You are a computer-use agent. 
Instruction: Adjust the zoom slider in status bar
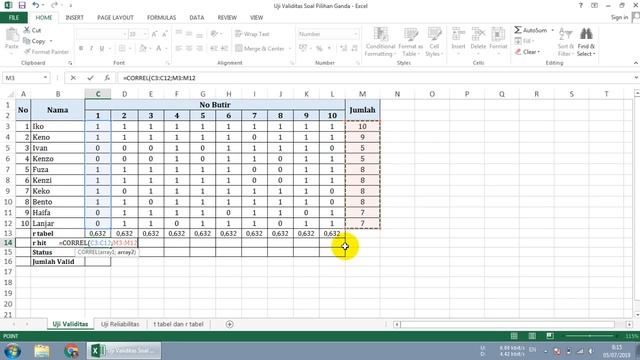click(x=590, y=336)
